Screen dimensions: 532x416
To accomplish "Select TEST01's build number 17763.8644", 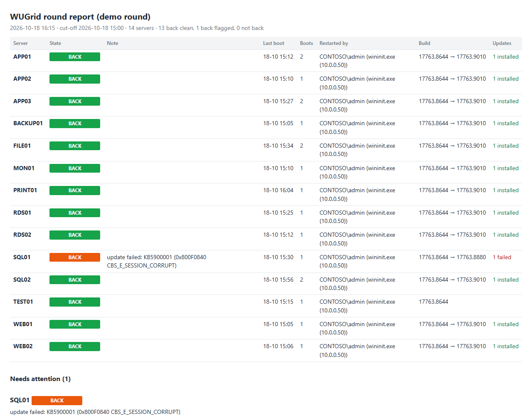I will coord(433,302).
